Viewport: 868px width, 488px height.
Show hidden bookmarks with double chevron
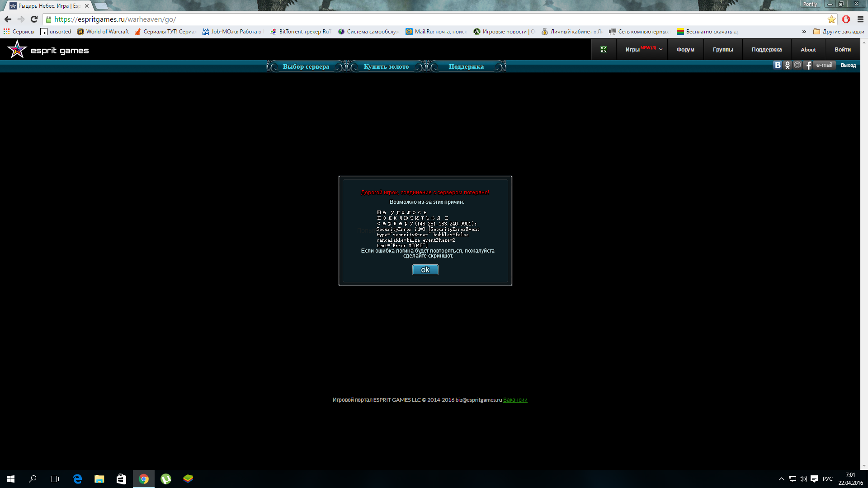pos(804,32)
